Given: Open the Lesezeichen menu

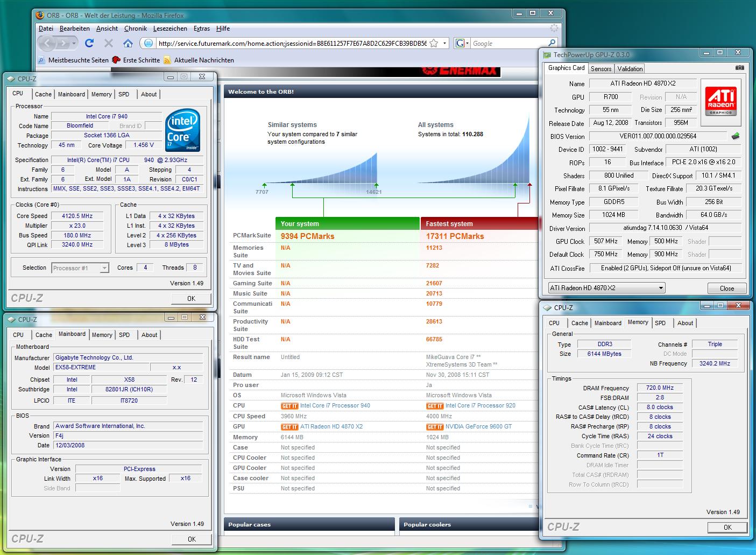Looking at the screenshot, I should coord(170,29).
